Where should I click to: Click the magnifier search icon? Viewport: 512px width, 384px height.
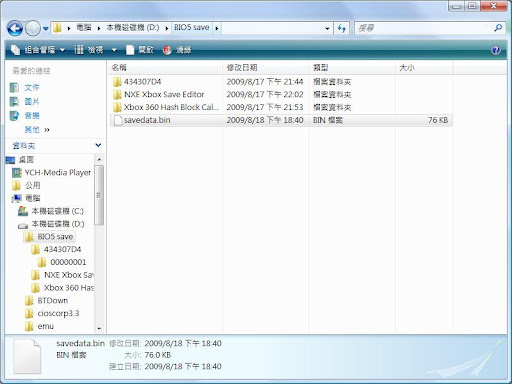pyautogui.click(x=498, y=28)
